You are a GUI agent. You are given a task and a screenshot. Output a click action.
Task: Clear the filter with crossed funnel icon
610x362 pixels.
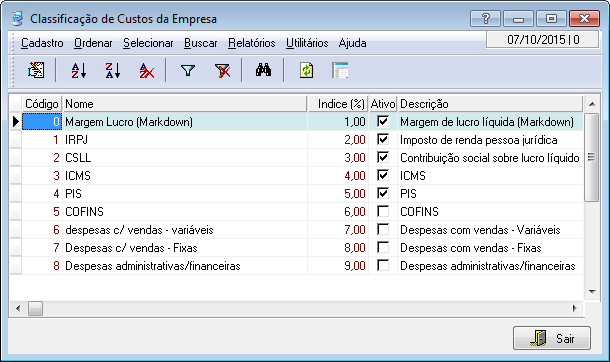(223, 70)
